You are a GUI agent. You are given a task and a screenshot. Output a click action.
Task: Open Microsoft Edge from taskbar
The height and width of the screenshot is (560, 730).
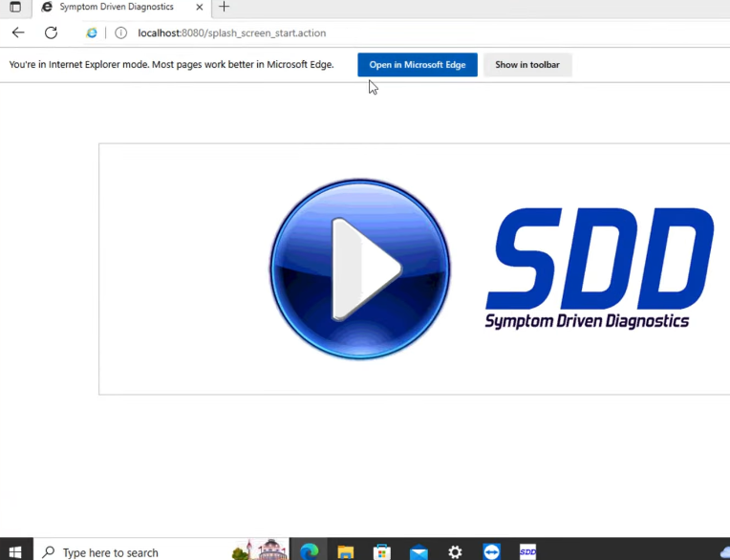pos(309,552)
